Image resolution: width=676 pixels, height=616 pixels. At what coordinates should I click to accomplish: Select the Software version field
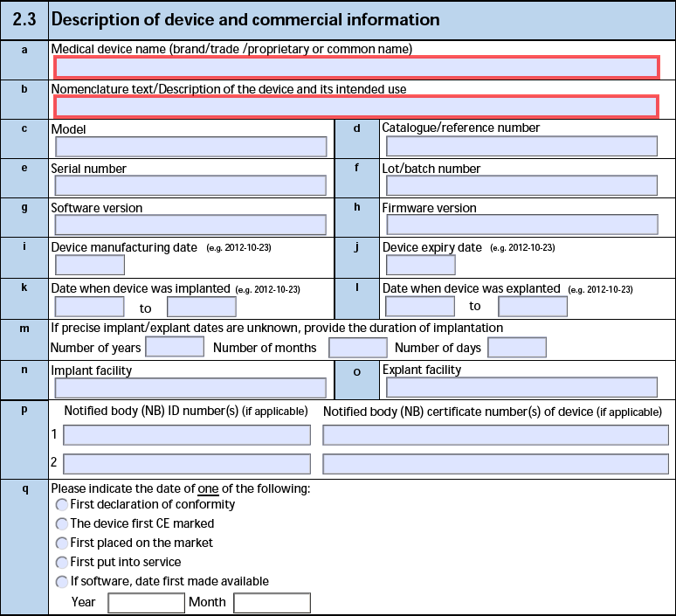[190, 225]
